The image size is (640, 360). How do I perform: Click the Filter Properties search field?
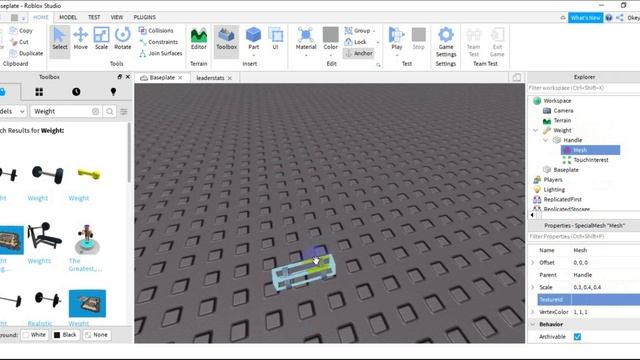(584, 236)
